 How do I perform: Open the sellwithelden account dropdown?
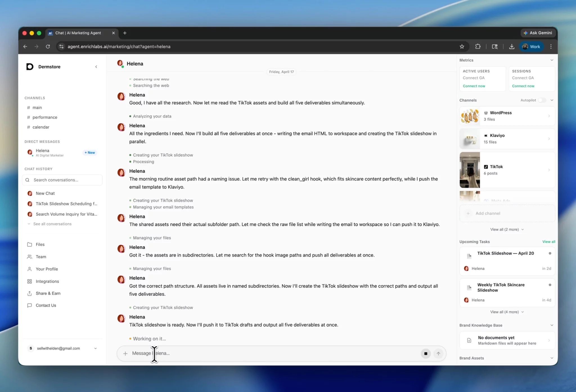(62, 348)
